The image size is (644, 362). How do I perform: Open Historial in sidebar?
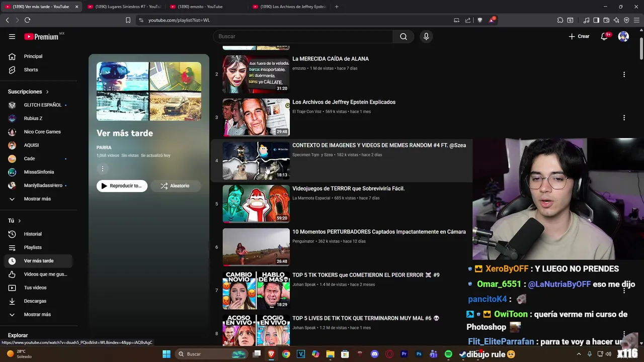click(x=38, y=234)
